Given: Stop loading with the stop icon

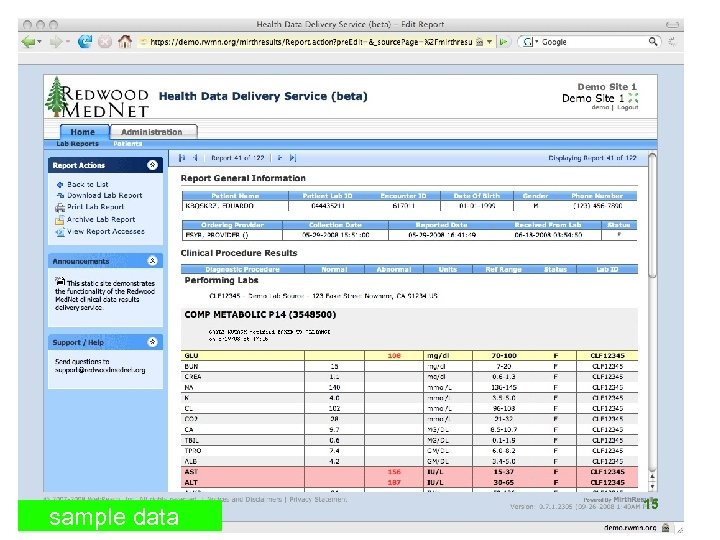Looking at the screenshot, I should click(x=105, y=42).
